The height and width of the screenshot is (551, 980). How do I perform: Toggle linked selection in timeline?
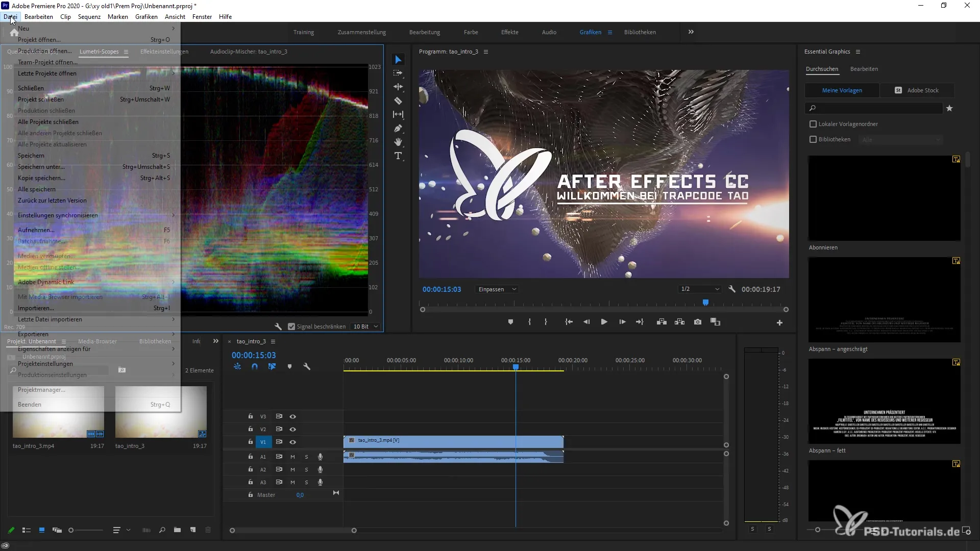pos(272,366)
